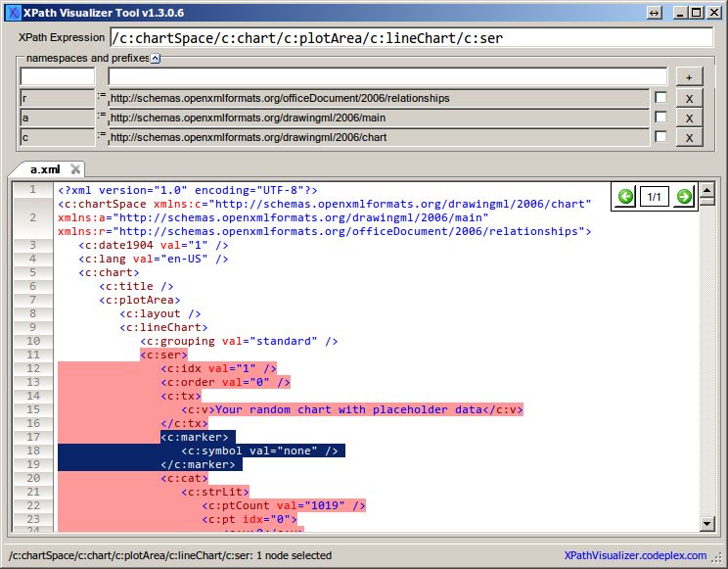Click the scroll down arrow of XML view
This screenshot has width=728, height=569.
click(x=706, y=524)
